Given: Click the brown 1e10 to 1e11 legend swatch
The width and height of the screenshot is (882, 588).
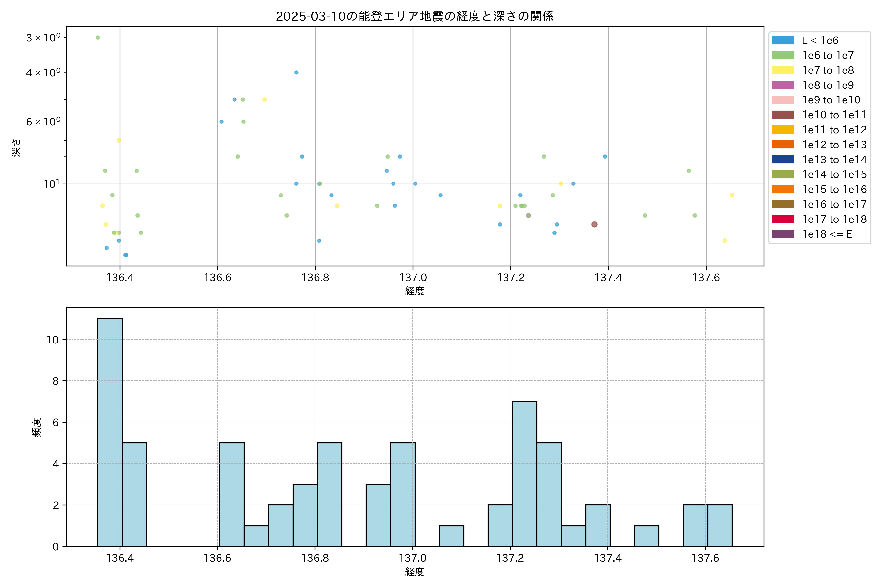Looking at the screenshot, I should [x=783, y=115].
